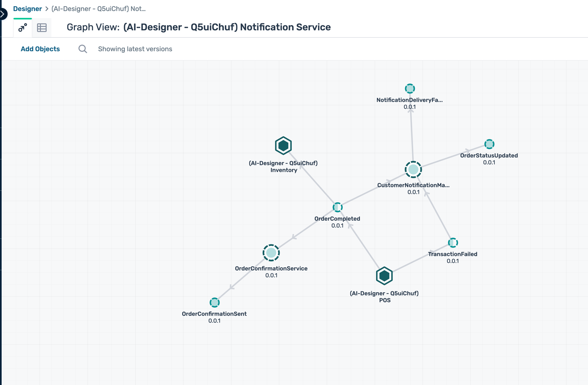
Task: Select the NotificationDeliveryFa... event node
Action: tap(410, 89)
